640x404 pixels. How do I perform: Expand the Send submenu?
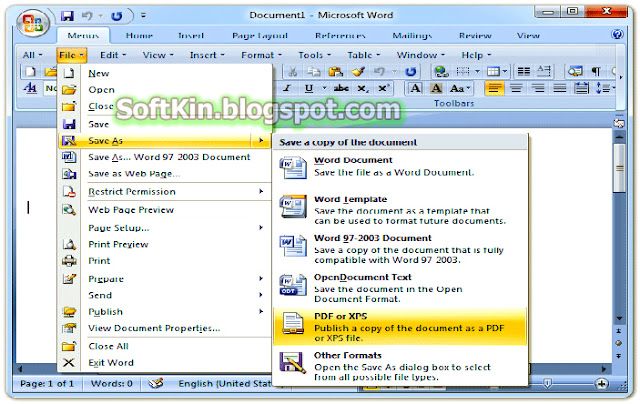pyautogui.click(x=165, y=295)
